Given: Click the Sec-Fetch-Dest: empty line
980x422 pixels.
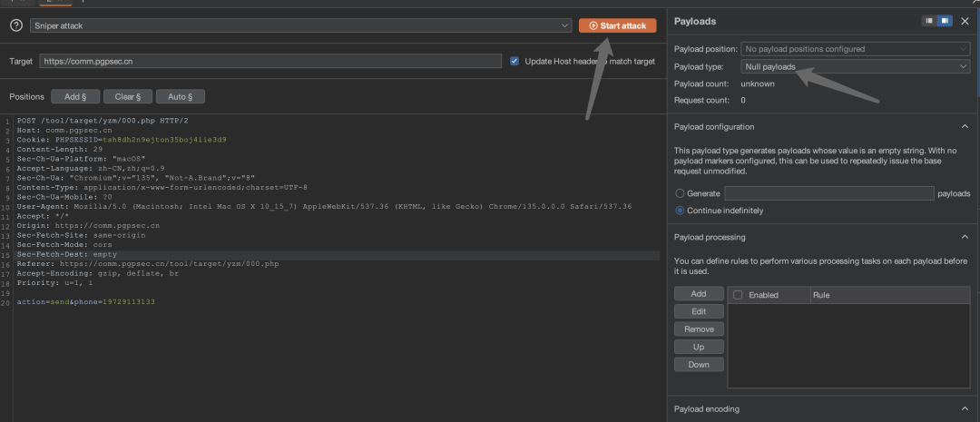Looking at the screenshot, I should tap(67, 254).
